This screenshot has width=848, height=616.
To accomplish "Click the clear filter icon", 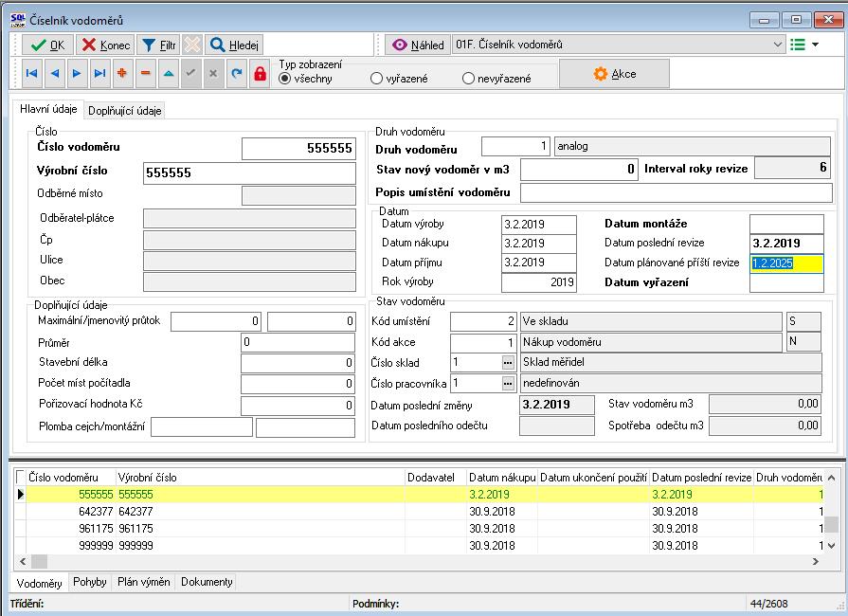I will click(192, 45).
